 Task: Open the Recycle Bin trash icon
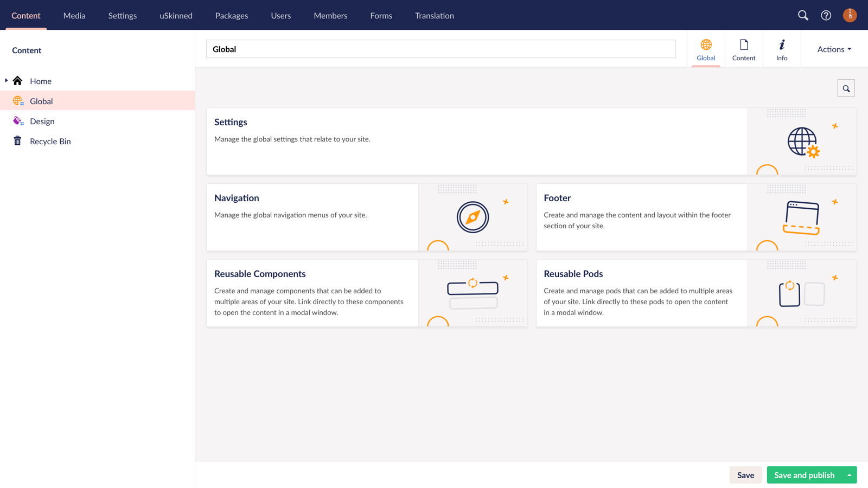pyautogui.click(x=18, y=141)
